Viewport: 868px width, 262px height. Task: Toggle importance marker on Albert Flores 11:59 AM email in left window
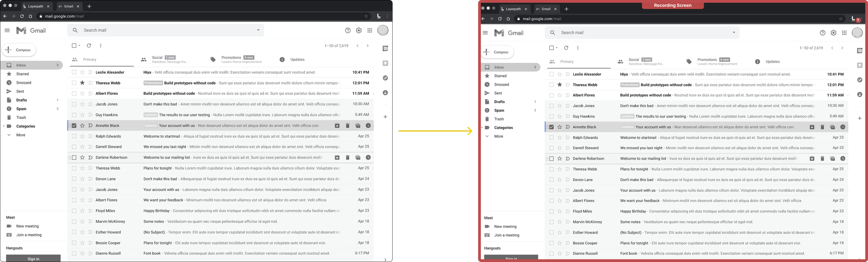pyautogui.click(x=90, y=93)
